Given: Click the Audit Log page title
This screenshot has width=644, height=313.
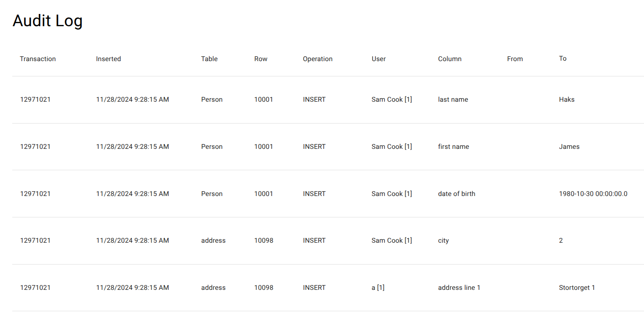Looking at the screenshot, I should [48, 21].
